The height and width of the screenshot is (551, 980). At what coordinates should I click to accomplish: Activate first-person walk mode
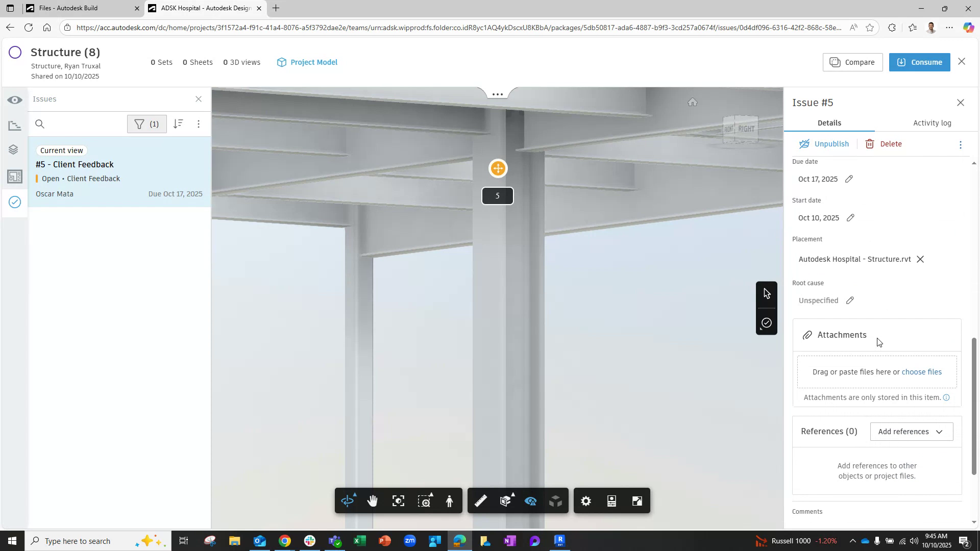pyautogui.click(x=450, y=502)
